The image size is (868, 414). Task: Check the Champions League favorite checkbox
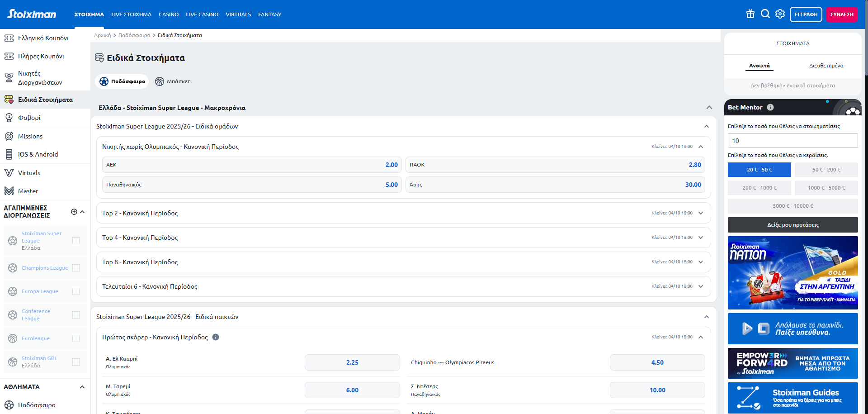tap(76, 268)
